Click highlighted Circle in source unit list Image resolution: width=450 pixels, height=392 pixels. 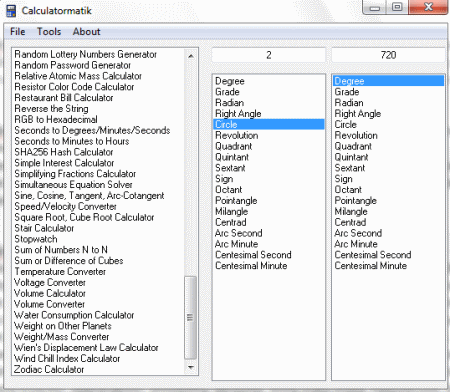coord(269,124)
